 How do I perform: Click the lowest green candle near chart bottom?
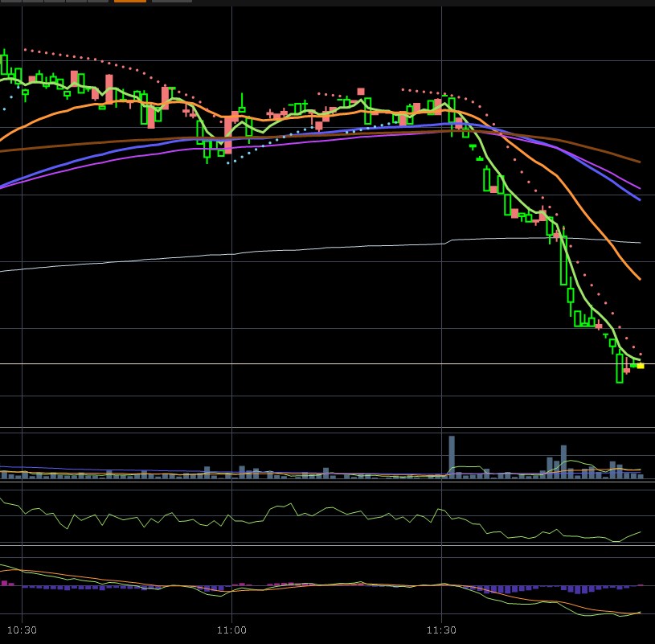point(620,368)
